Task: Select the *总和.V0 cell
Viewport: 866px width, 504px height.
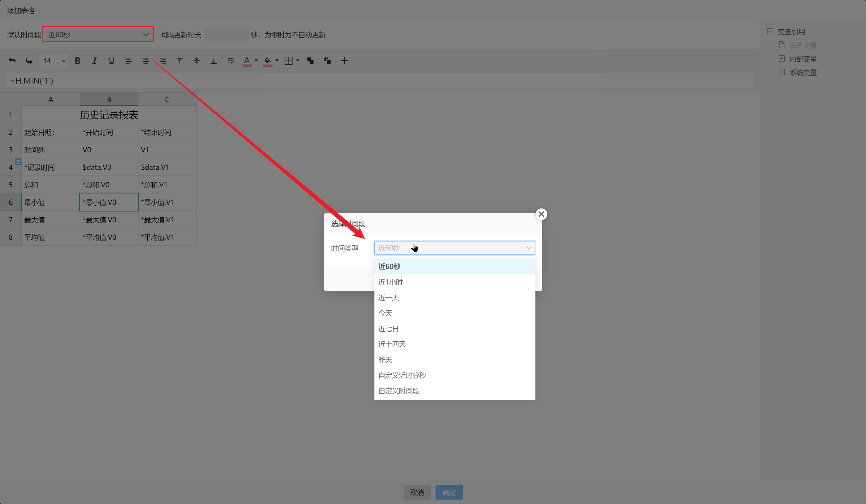Action: [109, 185]
